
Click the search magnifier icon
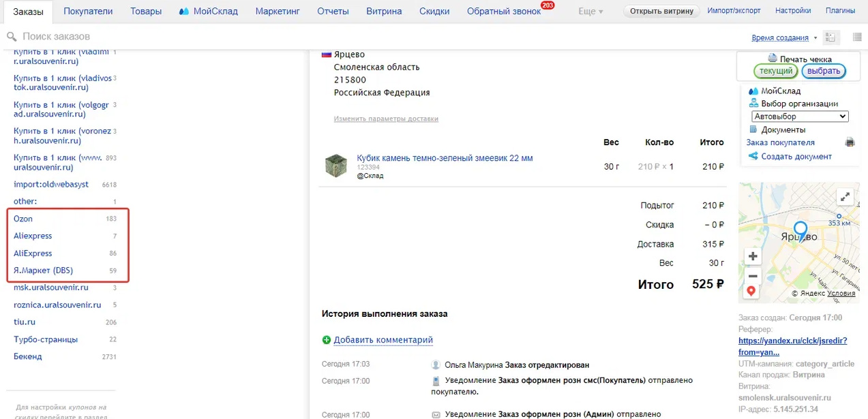pyautogui.click(x=12, y=37)
